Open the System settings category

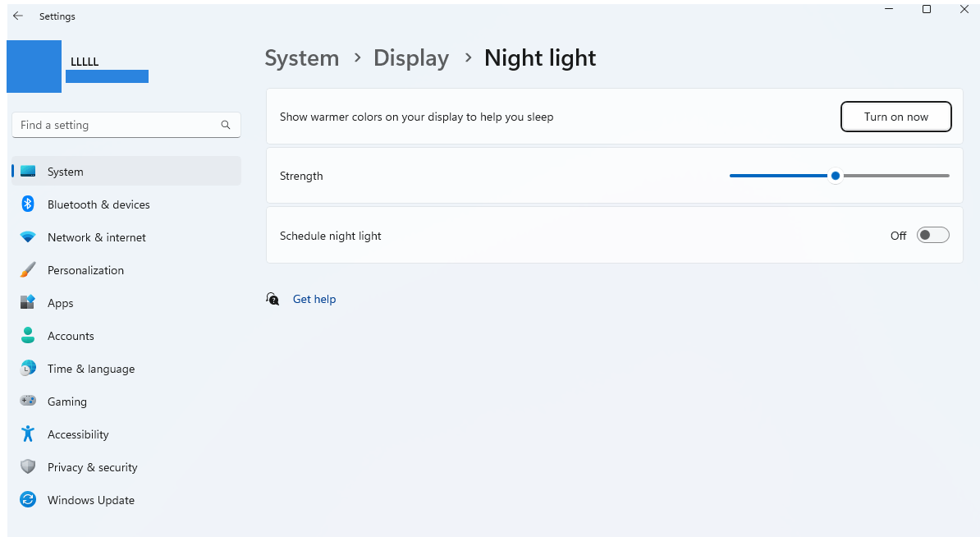tap(126, 172)
